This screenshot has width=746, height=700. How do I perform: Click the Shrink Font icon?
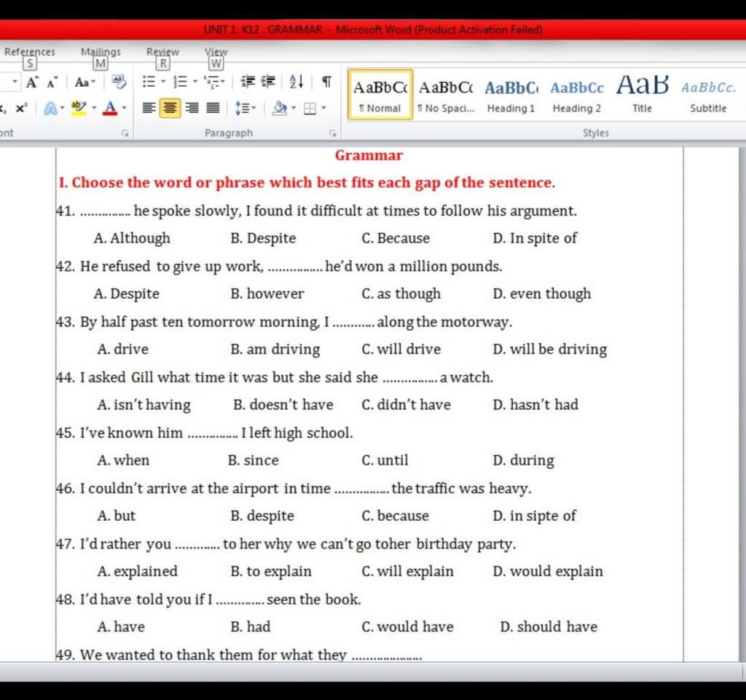(x=52, y=82)
